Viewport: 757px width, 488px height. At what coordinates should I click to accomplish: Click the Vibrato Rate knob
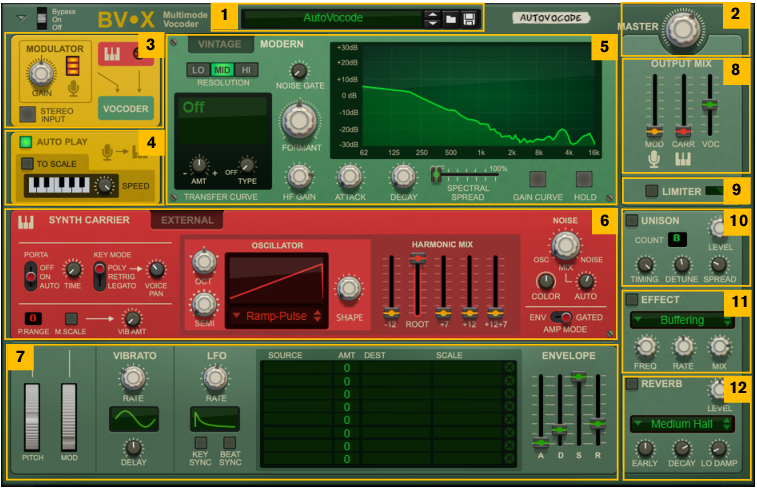coord(133,379)
